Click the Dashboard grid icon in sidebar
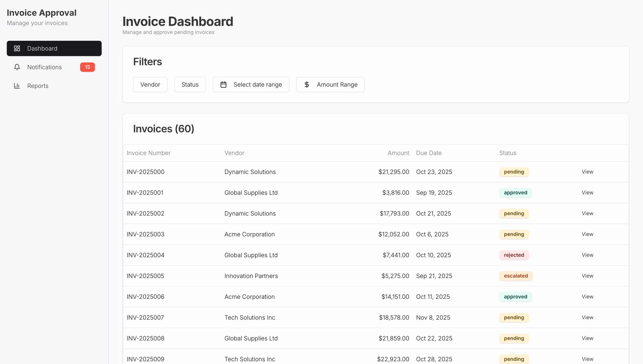Image resolution: width=643 pixels, height=364 pixels. (x=17, y=48)
